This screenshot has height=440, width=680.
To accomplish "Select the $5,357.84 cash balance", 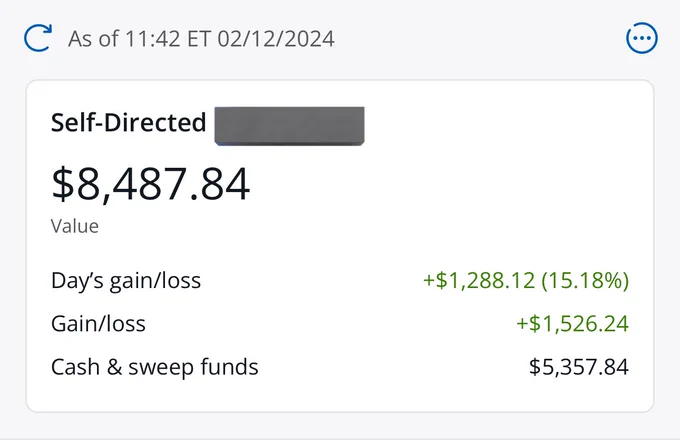I will (x=579, y=367).
